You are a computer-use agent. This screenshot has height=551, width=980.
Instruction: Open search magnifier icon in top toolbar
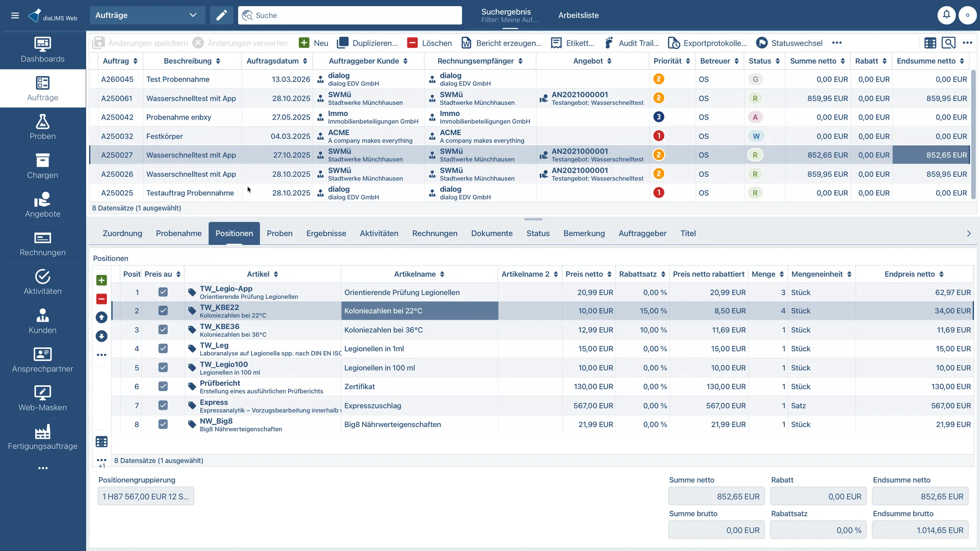pyautogui.click(x=949, y=43)
